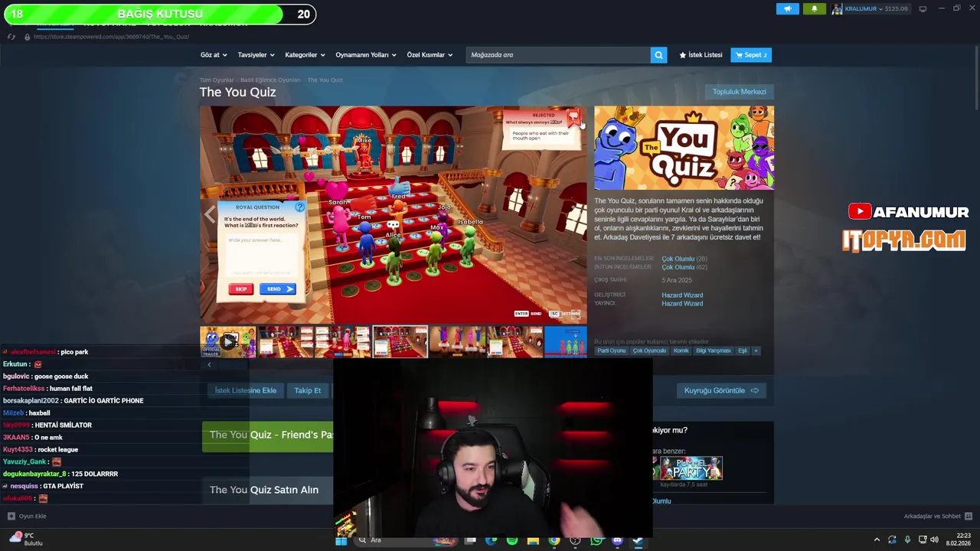This screenshot has width=980, height=551.
Task: Open Google Chrome from the taskbar
Action: [554, 540]
